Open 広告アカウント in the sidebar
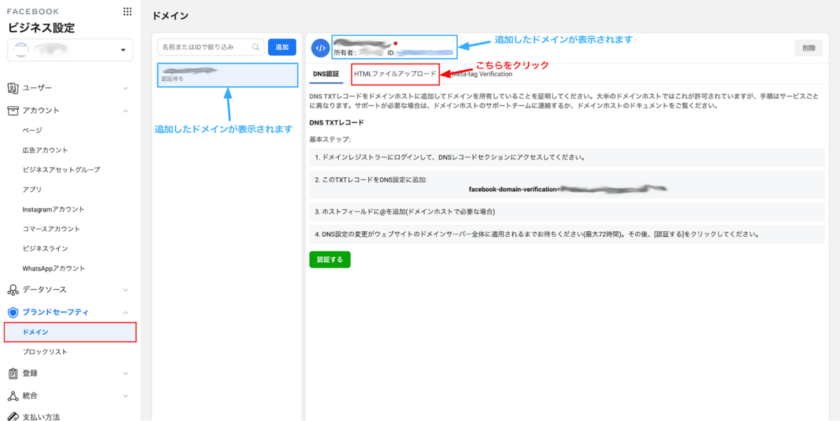This screenshot has width=840, height=421. 45,150
